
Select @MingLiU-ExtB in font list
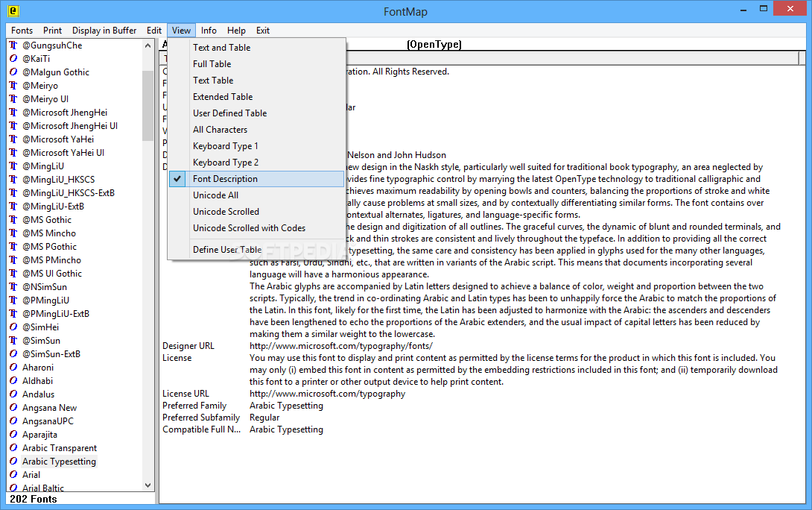53,207
